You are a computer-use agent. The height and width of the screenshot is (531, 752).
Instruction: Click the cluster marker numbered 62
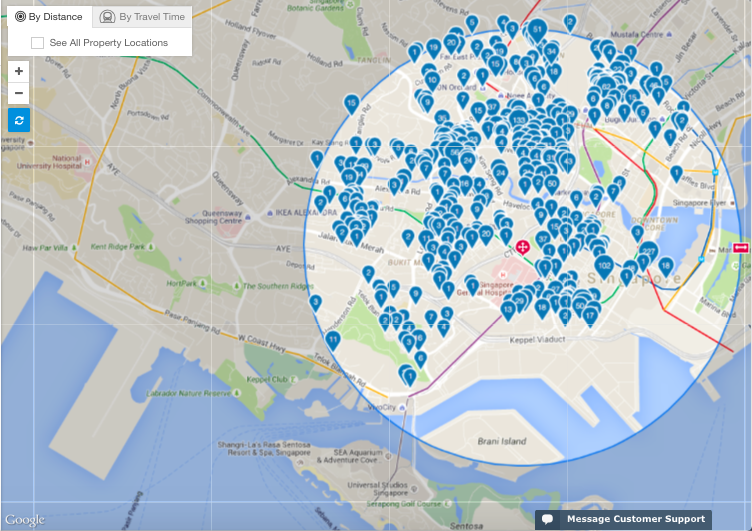pos(606,89)
